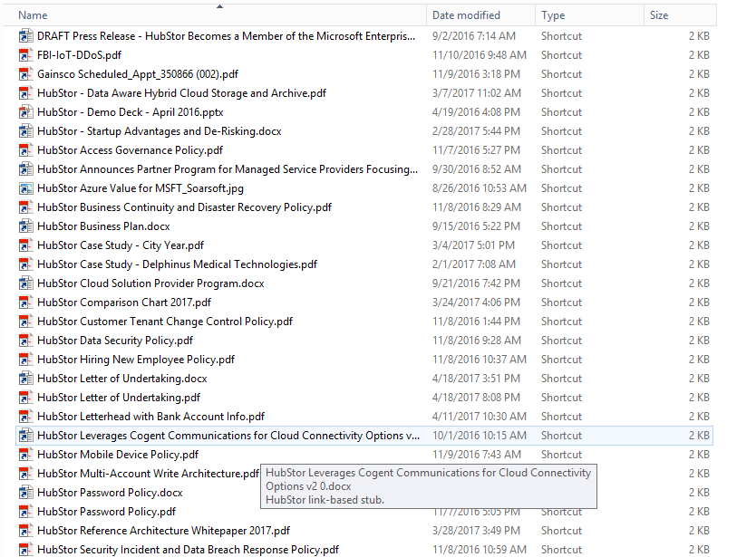Screen dimensions: 756x557
Task: Select HubStor - Demo Deck - April 2016.pptx name
Action: (x=131, y=112)
